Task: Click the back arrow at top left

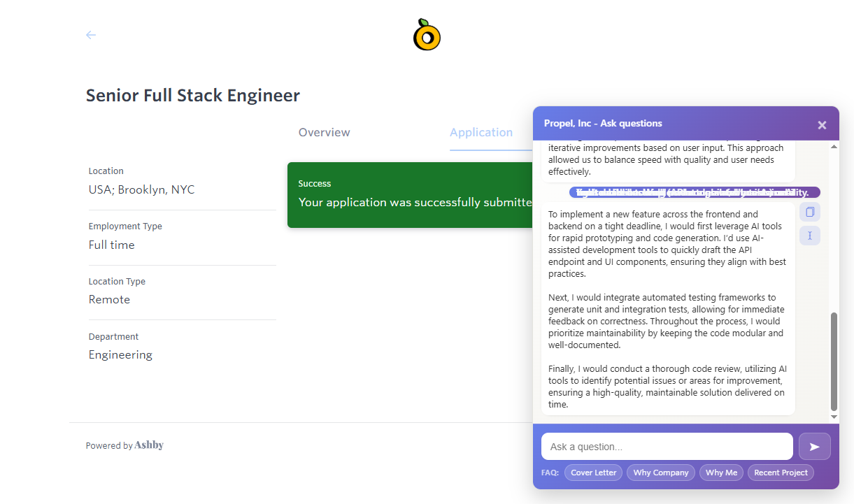Action: pos(91,35)
